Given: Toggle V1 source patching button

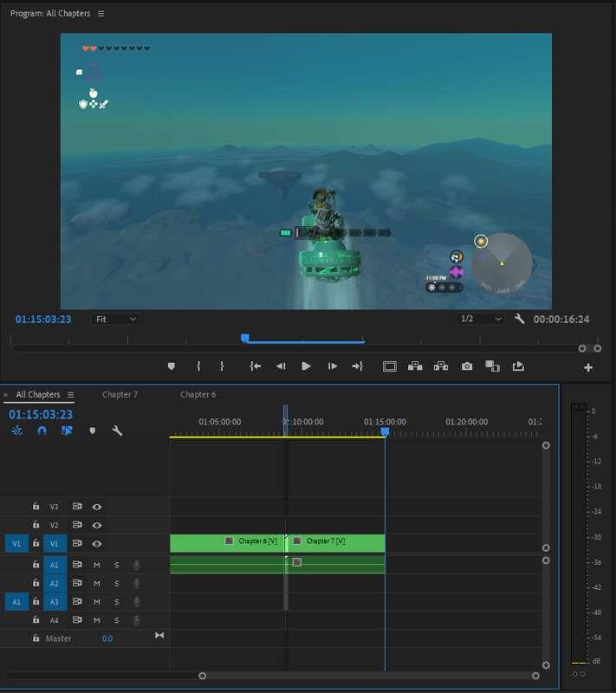Looking at the screenshot, I should point(16,544).
